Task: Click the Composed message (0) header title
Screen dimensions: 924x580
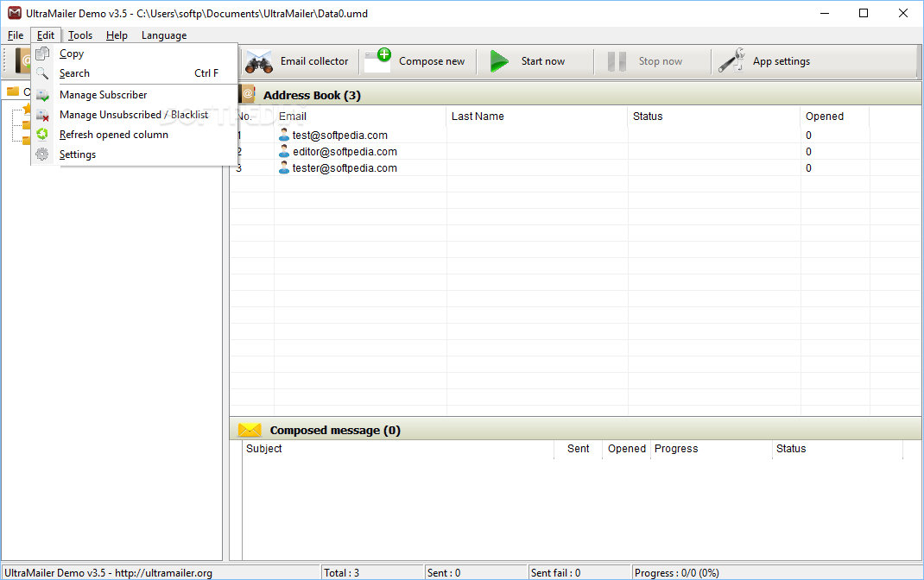Action: [x=335, y=431]
